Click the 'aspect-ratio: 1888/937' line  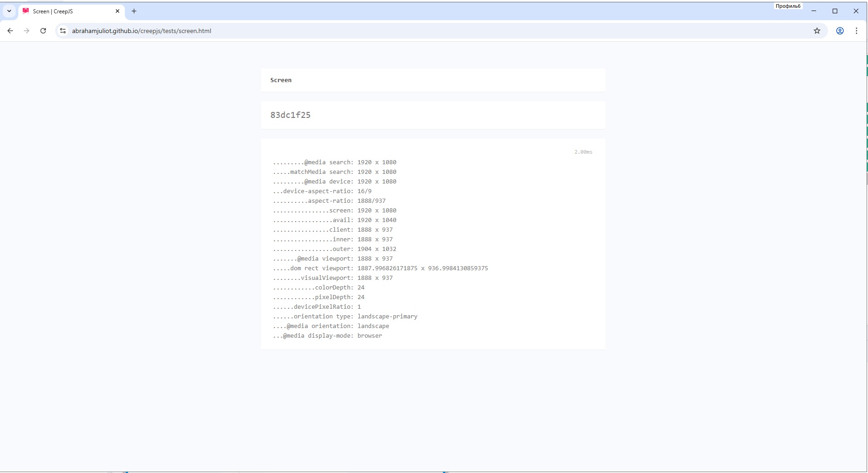coord(329,201)
